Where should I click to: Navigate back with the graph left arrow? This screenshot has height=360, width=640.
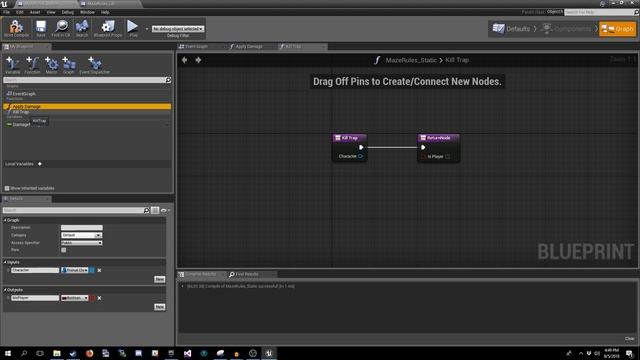184,60
